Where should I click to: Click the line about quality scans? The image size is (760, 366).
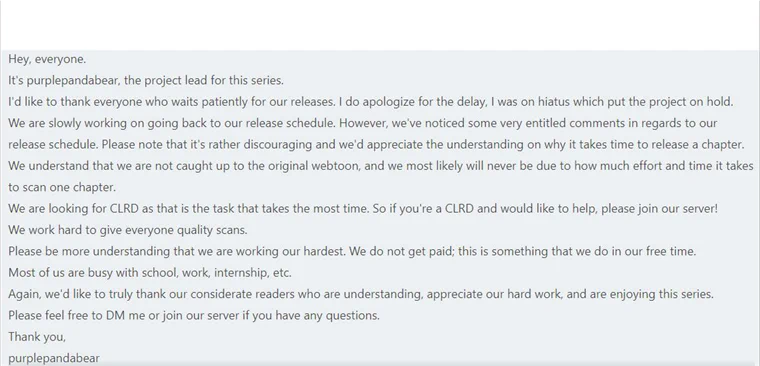(x=128, y=230)
